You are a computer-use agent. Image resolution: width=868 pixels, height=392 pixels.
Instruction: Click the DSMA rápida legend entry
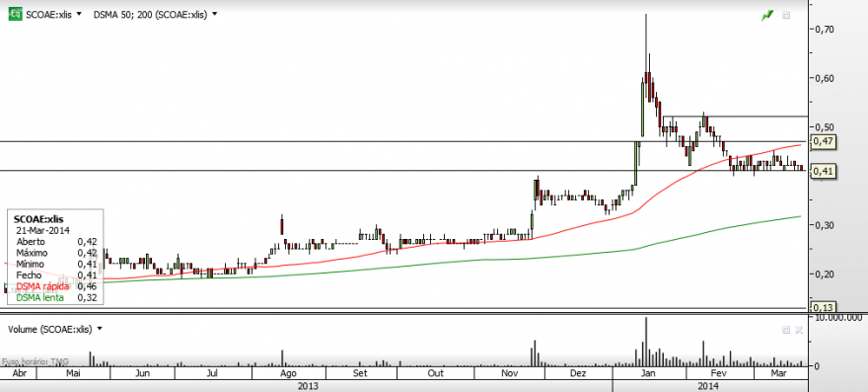point(42,286)
